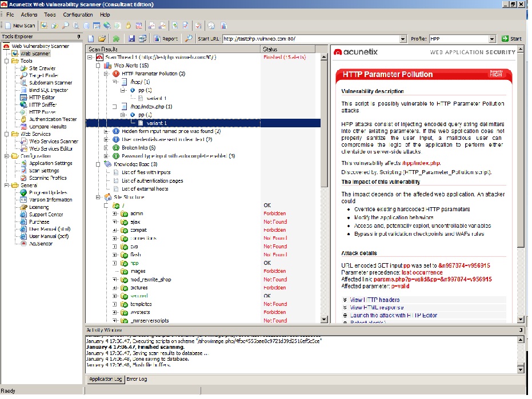Open the Configuration menu
532x399 pixels.
78,15
